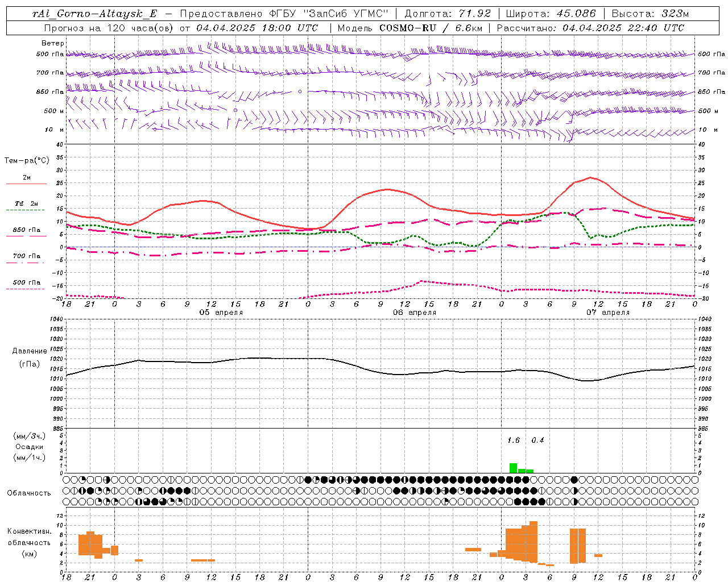Click the station name rAl_Gorno-Altaysk_E
The height and width of the screenshot is (582, 728).
click(94, 14)
